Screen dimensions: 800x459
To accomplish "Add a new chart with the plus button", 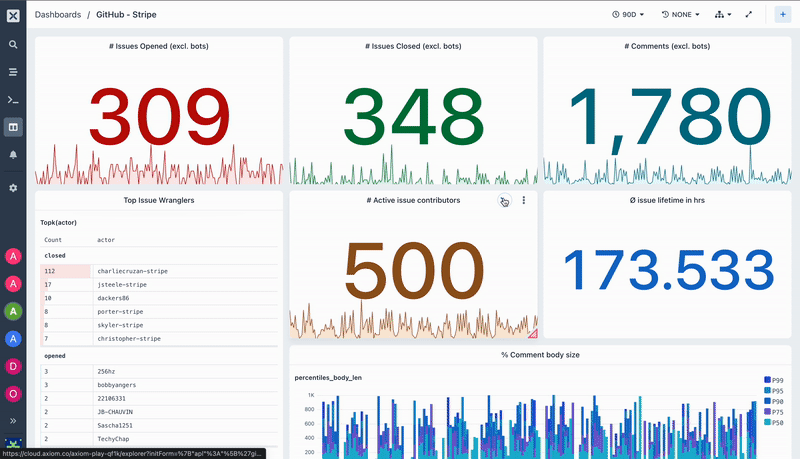I will coord(783,15).
